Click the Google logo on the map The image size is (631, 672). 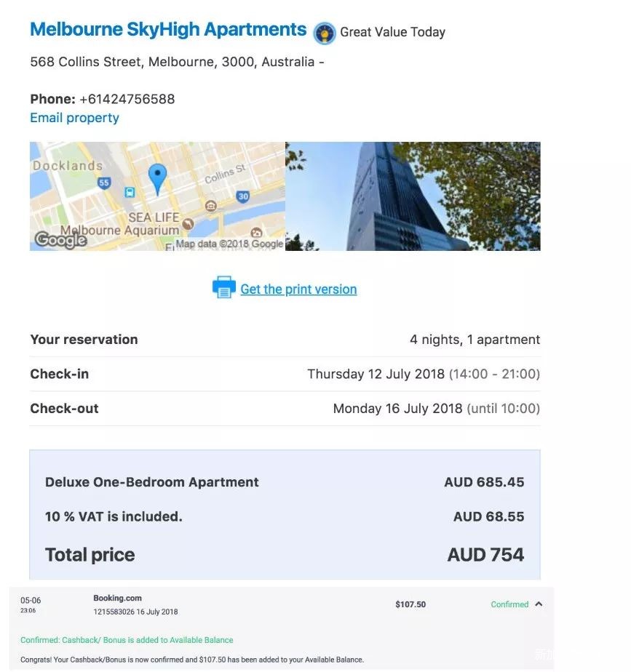click(x=60, y=239)
